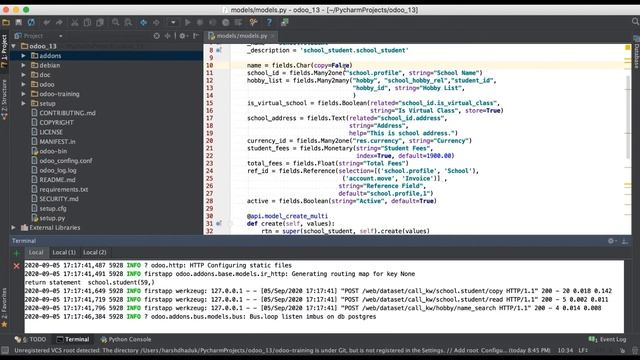Click the Forward navigation arrow
This screenshot has width=640, height=360.
(156, 22)
